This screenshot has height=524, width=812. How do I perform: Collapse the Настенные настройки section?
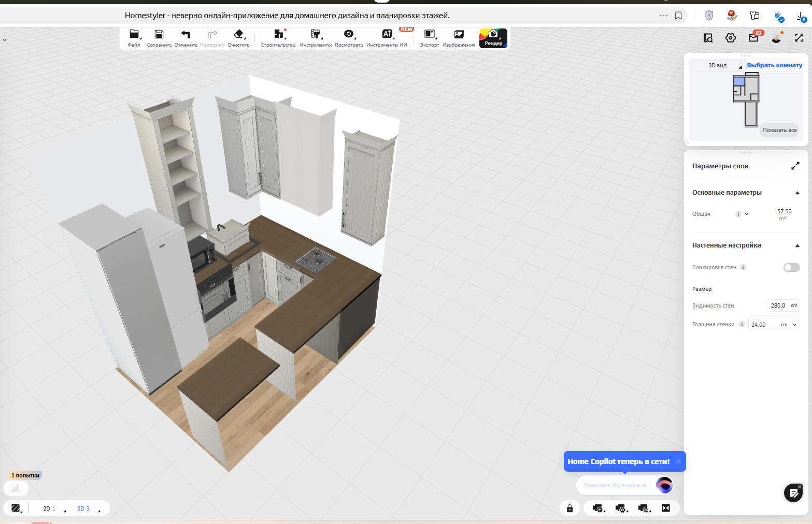(797, 245)
